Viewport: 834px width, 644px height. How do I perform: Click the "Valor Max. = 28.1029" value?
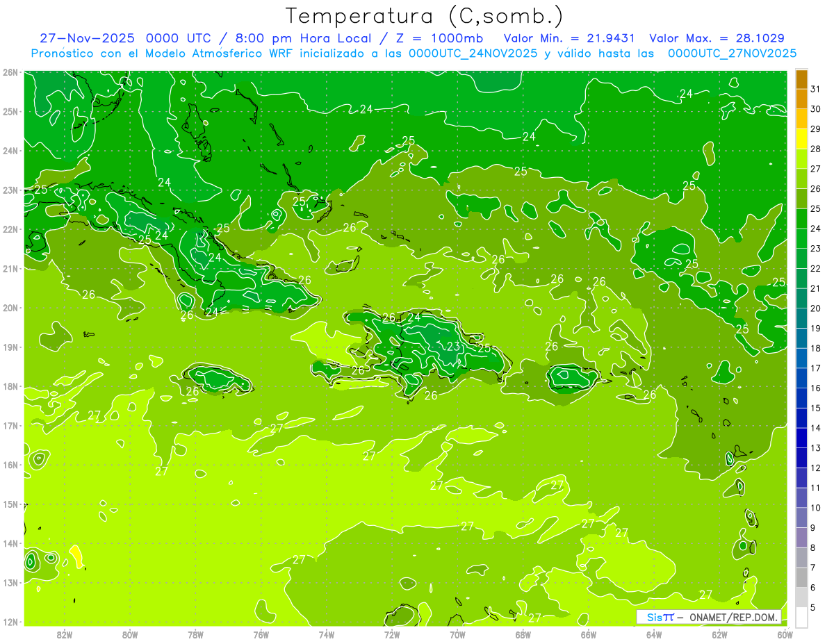click(717, 38)
